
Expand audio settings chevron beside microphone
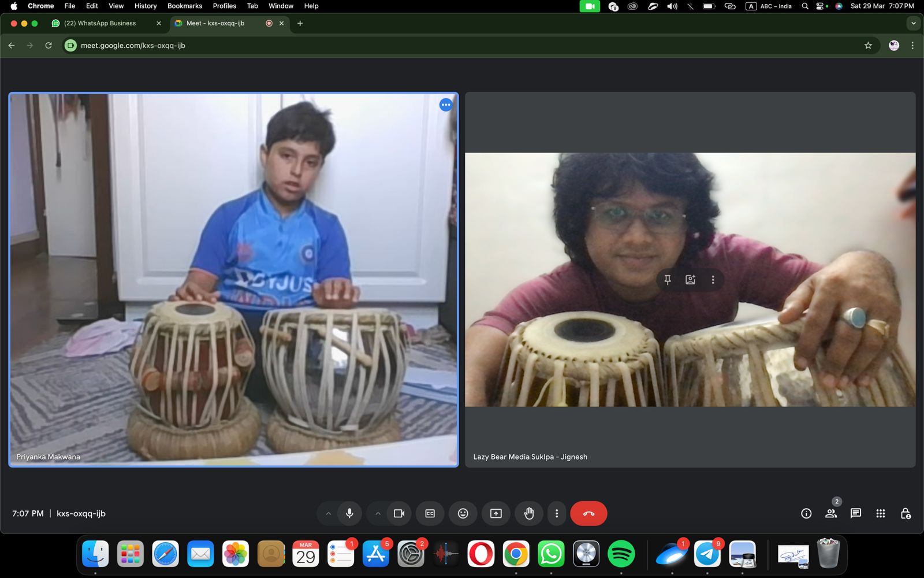328,513
